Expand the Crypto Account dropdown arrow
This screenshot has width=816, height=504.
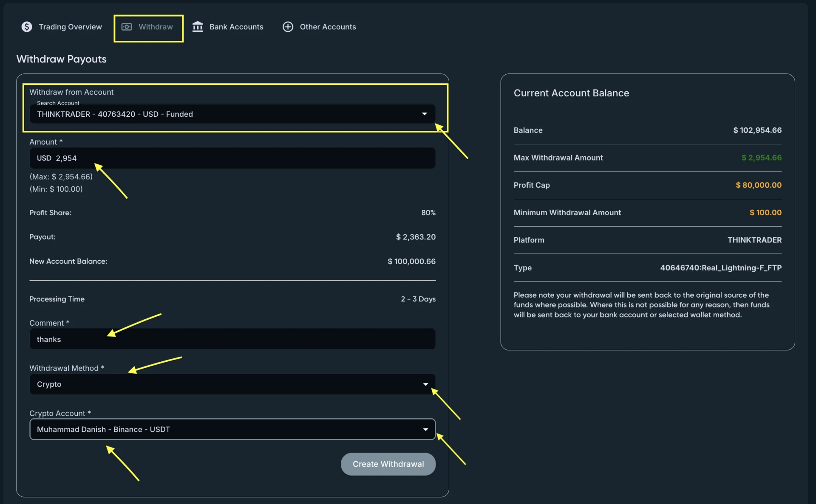425,429
